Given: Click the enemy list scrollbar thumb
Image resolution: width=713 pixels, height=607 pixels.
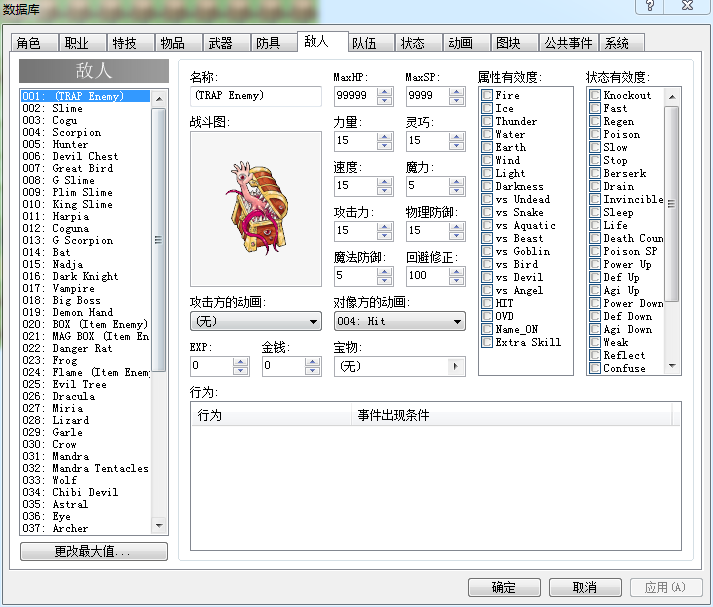Looking at the screenshot, I should point(159,240).
